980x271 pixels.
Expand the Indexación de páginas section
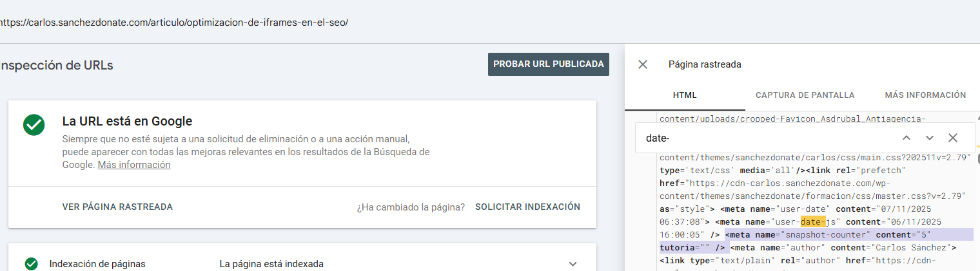[571, 264]
